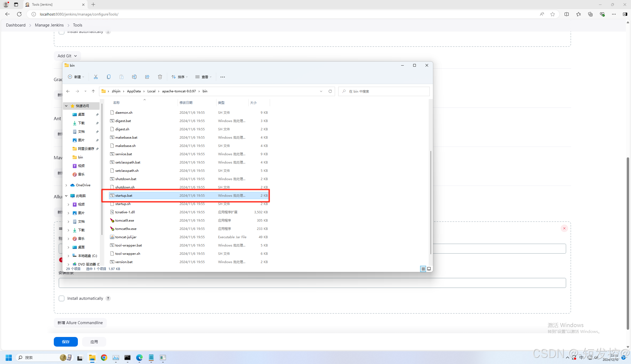Image resolution: width=631 pixels, height=364 pixels.
Task: Cut the selected file using the scissors icon
Action: coord(96,77)
